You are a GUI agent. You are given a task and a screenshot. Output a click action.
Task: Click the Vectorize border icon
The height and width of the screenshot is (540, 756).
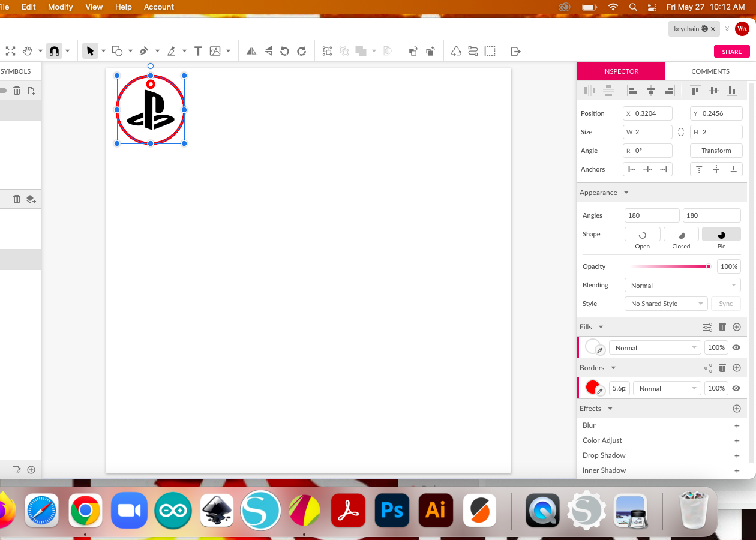(473, 51)
